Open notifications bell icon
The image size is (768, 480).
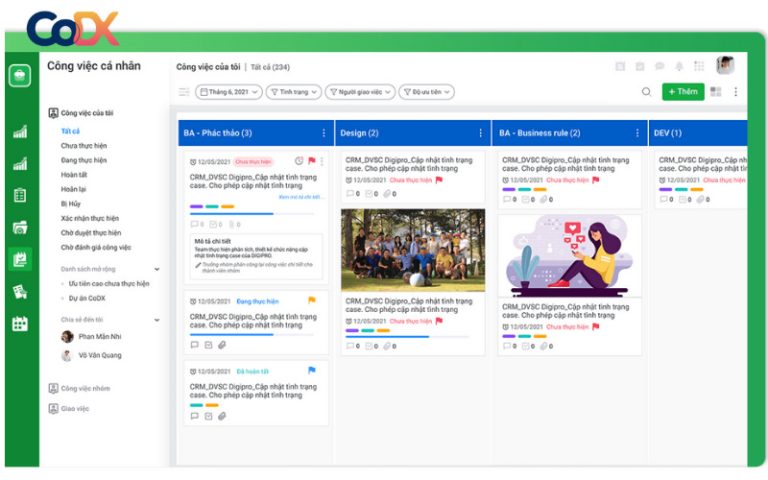[679, 67]
